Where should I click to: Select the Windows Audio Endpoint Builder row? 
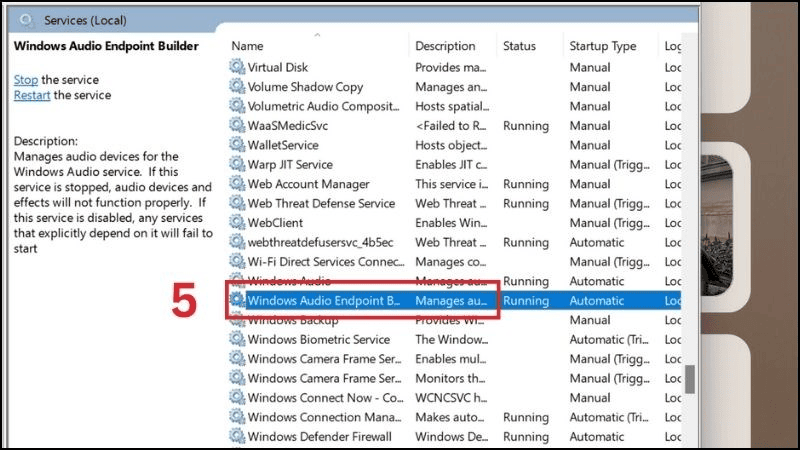[x=323, y=300]
